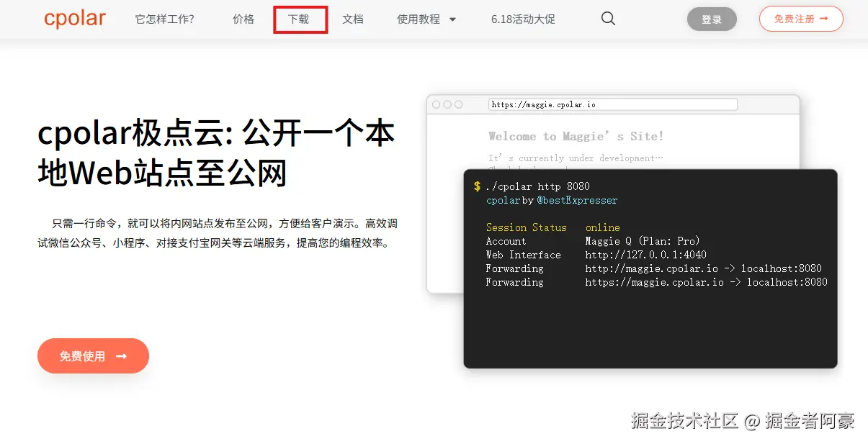Viewport: 868px width, 444px height.
Task: Click http://127.0.0.1:4040 Web Interface value
Action: pos(645,255)
